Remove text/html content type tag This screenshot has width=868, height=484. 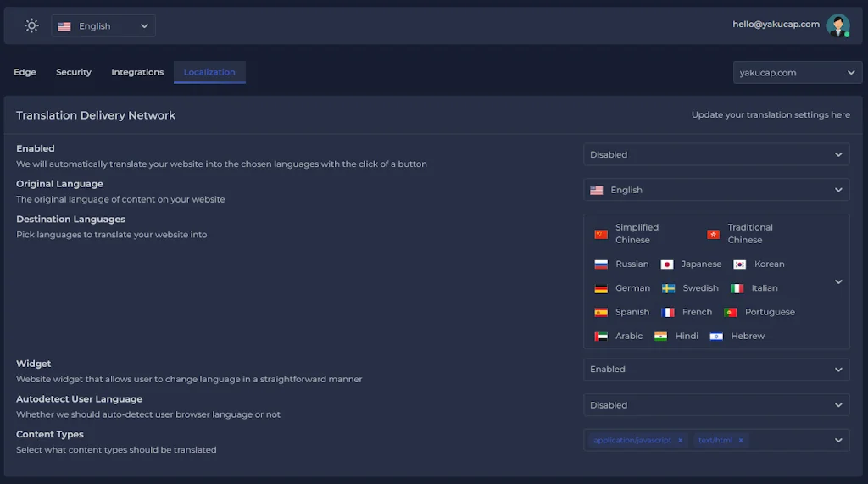pyautogui.click(x=741, y=440)
